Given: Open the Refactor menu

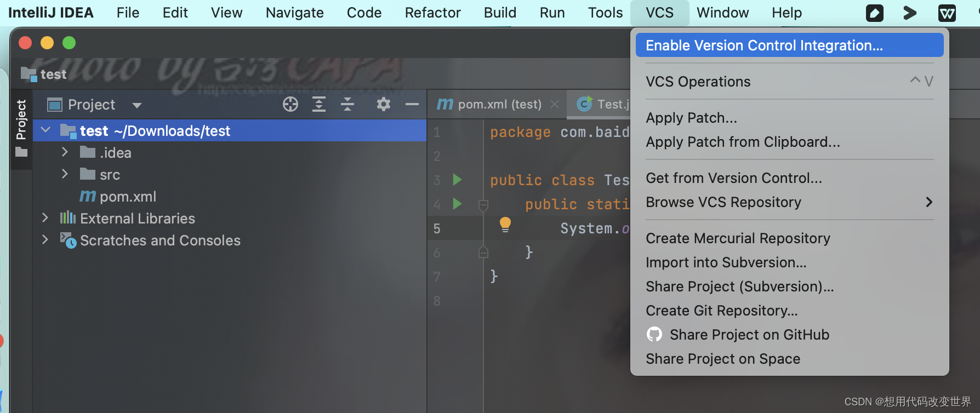Looking at the screenshot, I should click(433, 13).
